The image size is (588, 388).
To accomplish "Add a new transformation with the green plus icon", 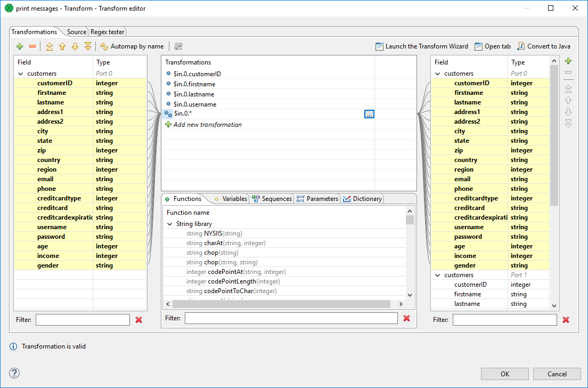I will click(19, 46).
